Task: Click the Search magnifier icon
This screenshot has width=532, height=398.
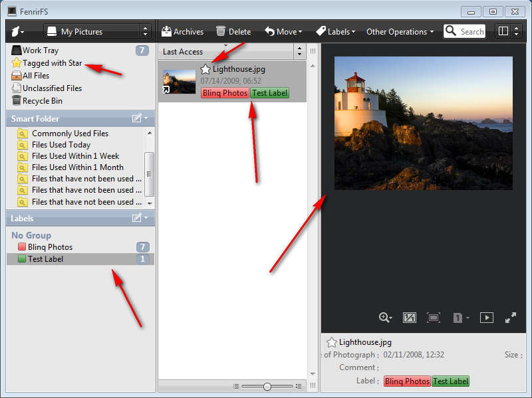Action: click(451, 31)
